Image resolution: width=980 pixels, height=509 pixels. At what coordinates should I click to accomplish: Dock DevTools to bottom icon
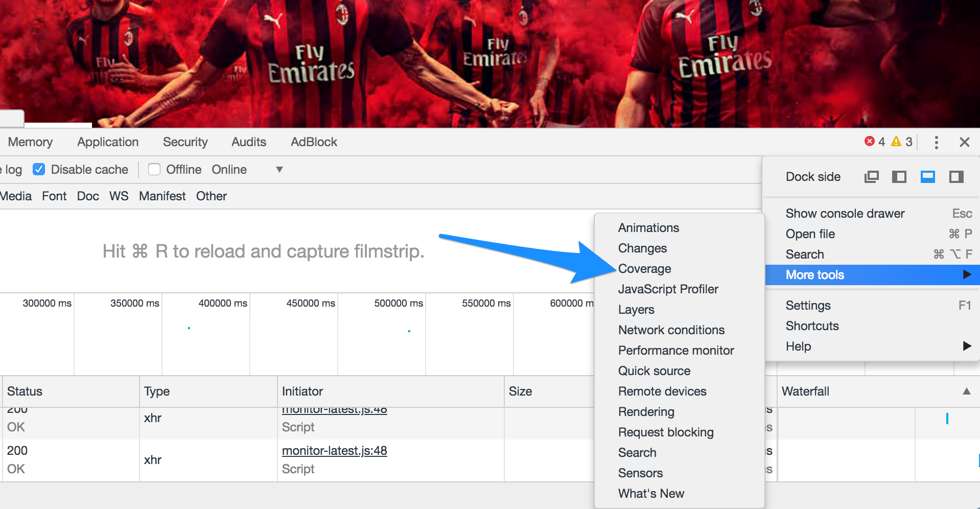pos(928,177)
